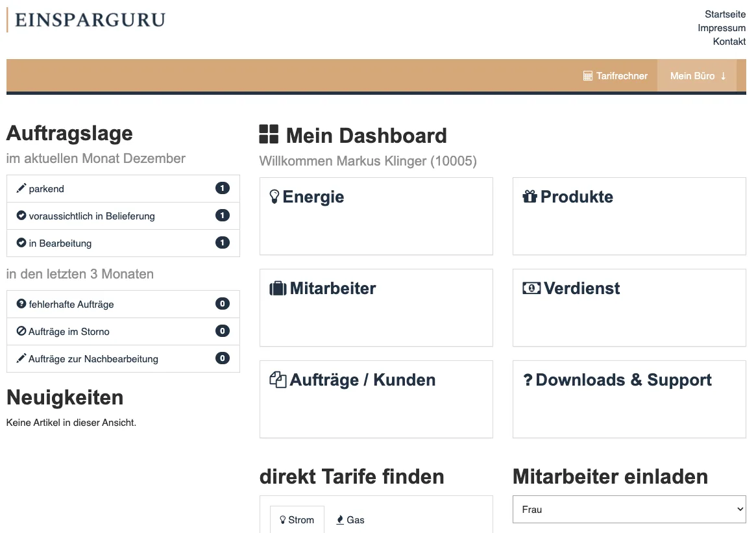Open the Impressum link
This screenshot has width=756, height=533.
click(722, 28)
